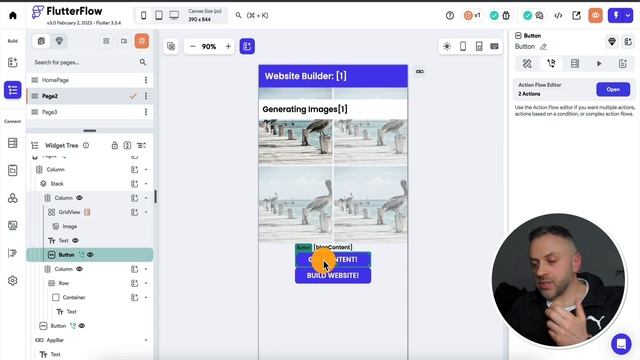Switch to the Properties tab in right panel
The height and width of the screenshot is (360, 640).
pyautogui.click(x=527, y=64)
